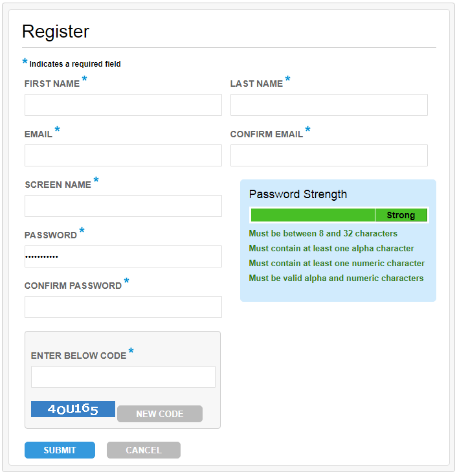Click the Enter Below Code text box
The width and height of the screenshot is (457, 476).
point(123,377)
